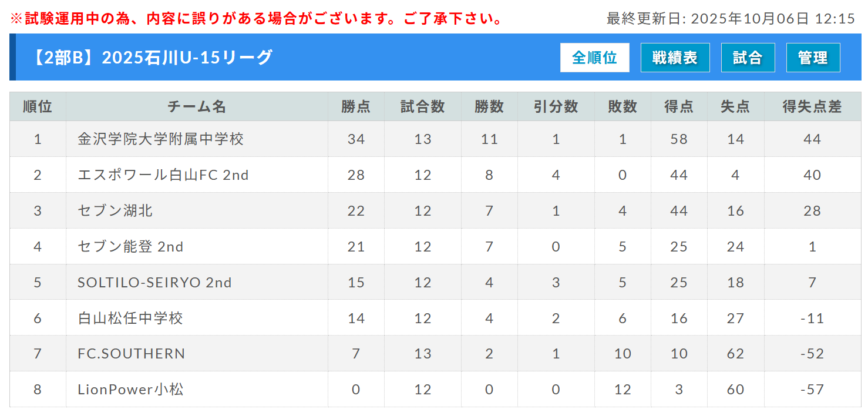Select LionPower小松 in the table
Image resolution: width=868 pixels, height=419 pixels.
pos(130,390)
